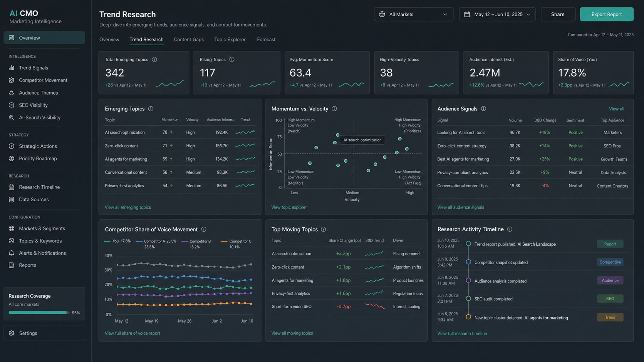
Task: Switch to the Content Gaps tab
Action: pos(189,40)
